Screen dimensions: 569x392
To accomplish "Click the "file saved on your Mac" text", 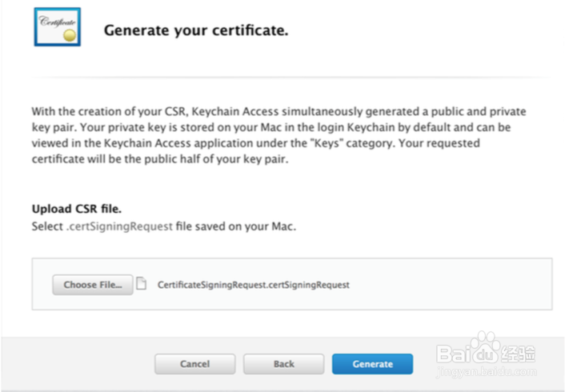I will pos(237,226).
